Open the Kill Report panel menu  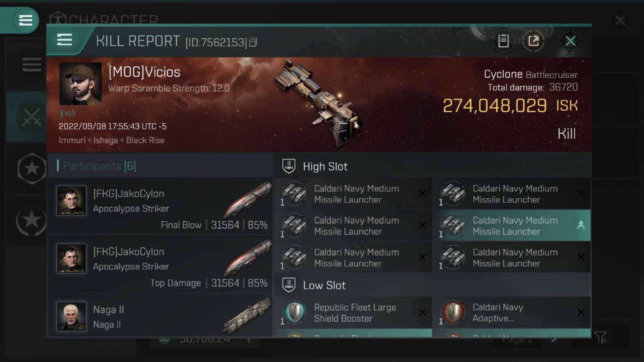65,40
